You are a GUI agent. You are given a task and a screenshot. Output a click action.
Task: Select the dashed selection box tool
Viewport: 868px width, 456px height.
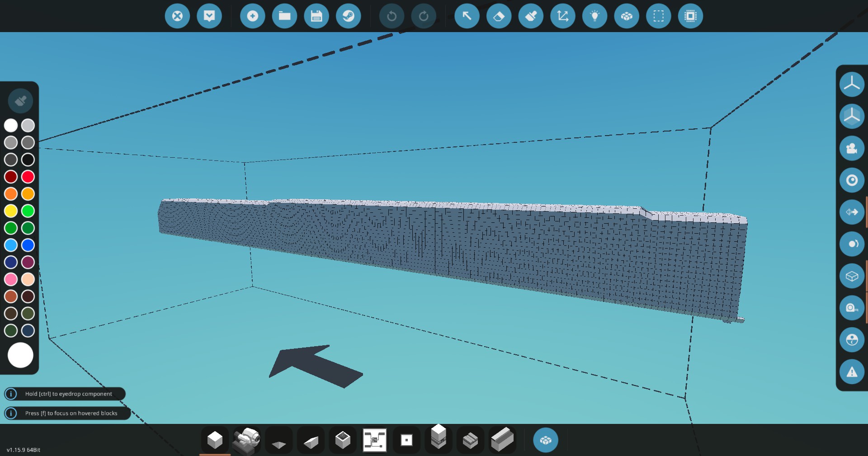tap(659, 16)
